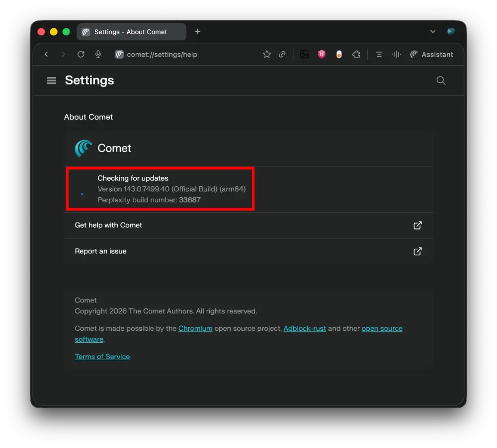Click the Settings page title

pyautogui.click(x=89, y=80)
